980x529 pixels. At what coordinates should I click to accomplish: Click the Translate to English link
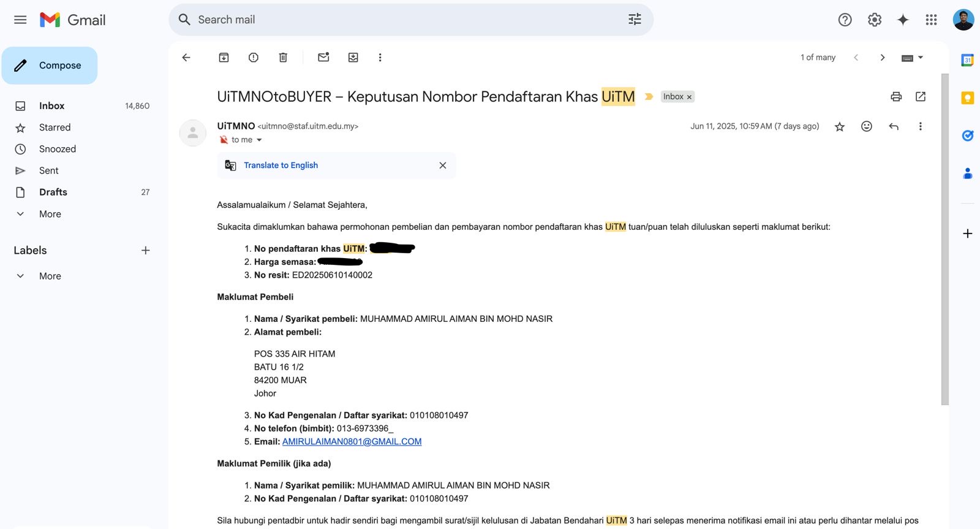(281, 166)
